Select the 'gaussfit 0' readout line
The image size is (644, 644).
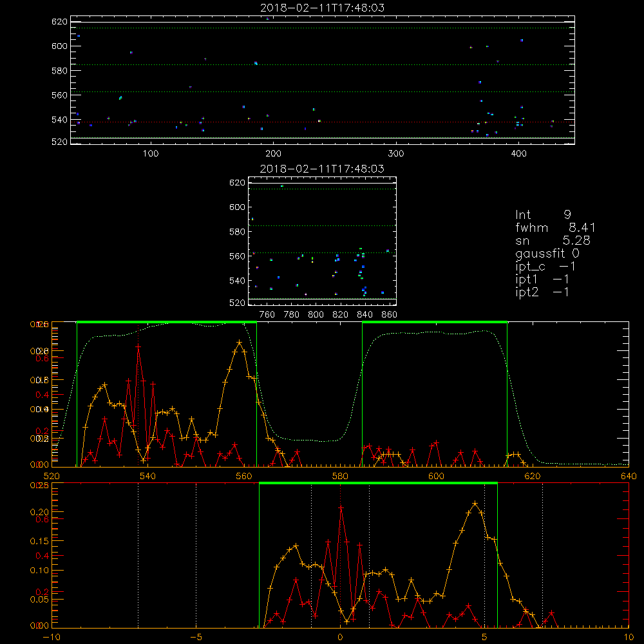pyautogui.click(x=547, y=254)
